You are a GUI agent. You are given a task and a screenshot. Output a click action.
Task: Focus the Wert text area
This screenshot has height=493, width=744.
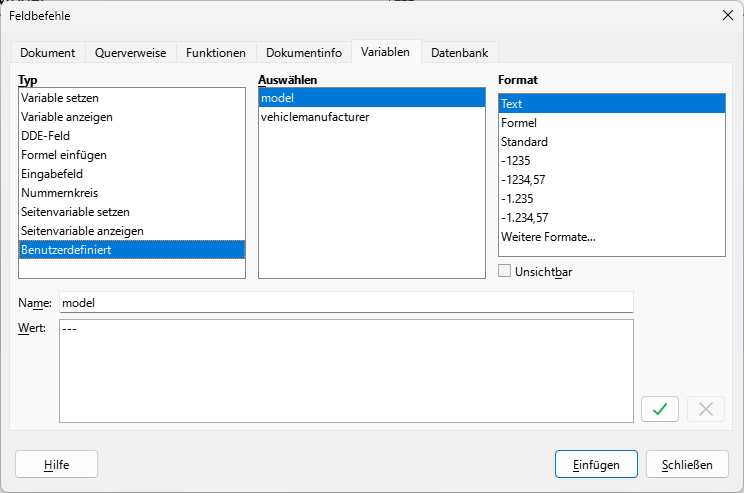(345, 370)
